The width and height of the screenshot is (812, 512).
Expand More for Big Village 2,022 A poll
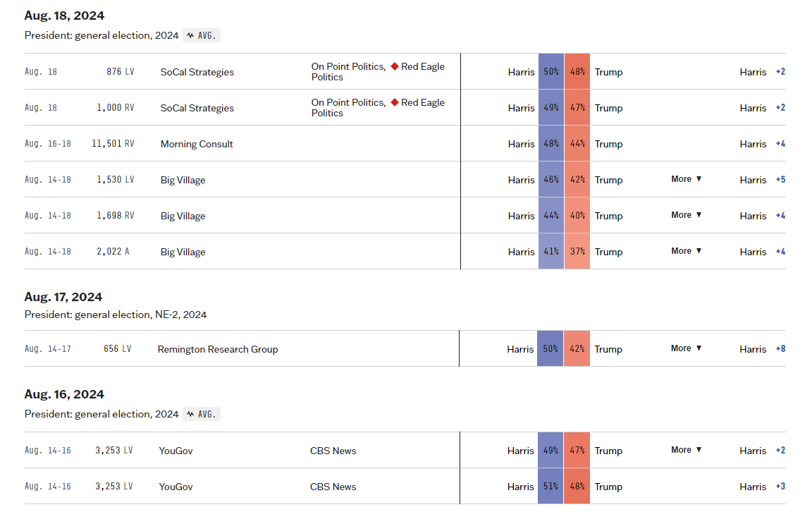686,251
